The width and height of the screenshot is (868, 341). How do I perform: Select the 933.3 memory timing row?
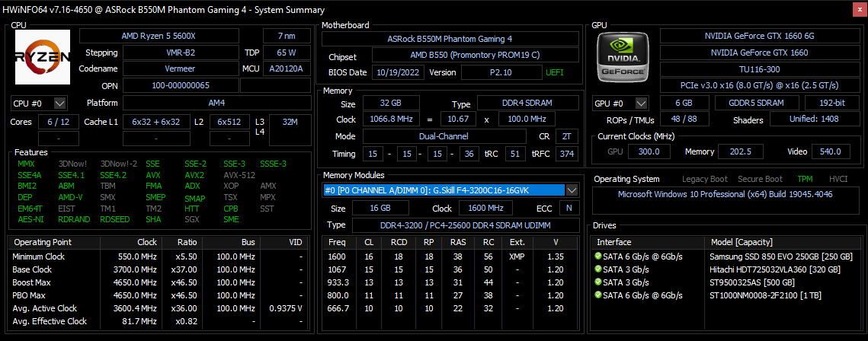tap(450, 282)
